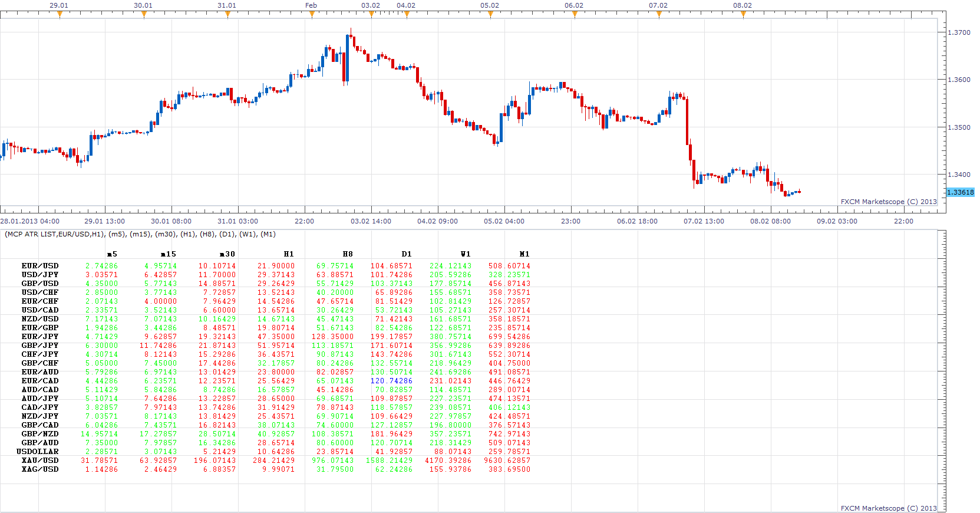
Task: Select the 03.02 day marker
Action: tap(371, 15)
